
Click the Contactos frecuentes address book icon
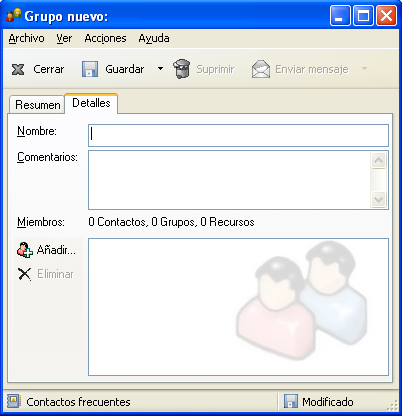point(14,401)
